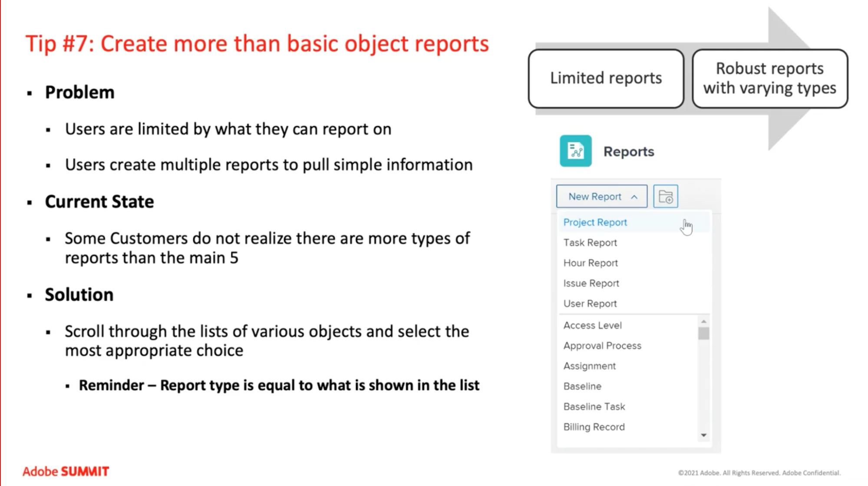Select Issue Report entry
The width and height of the screenshot is (868, 486).
[x=591, y=284]
